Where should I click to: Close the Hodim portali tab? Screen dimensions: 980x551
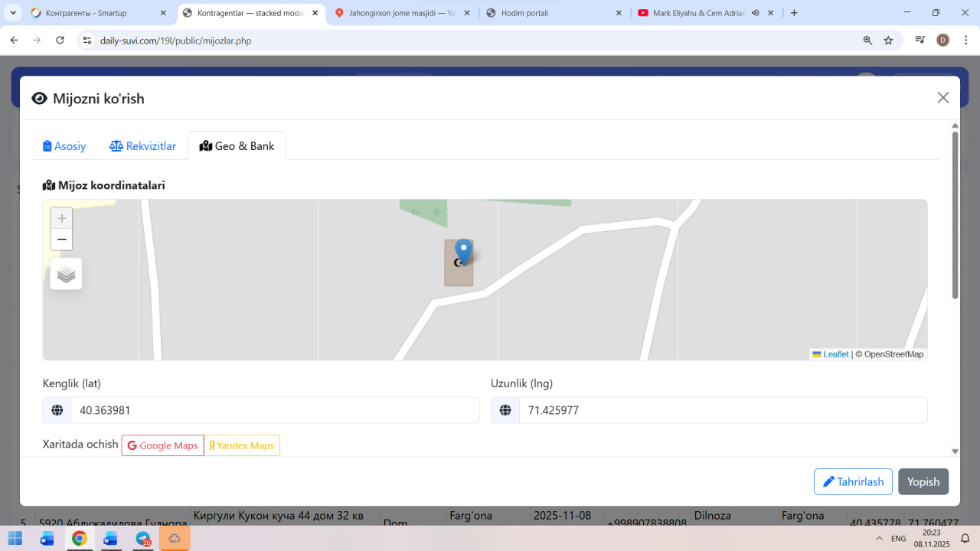pyautogui.click(x=619, y=13)
